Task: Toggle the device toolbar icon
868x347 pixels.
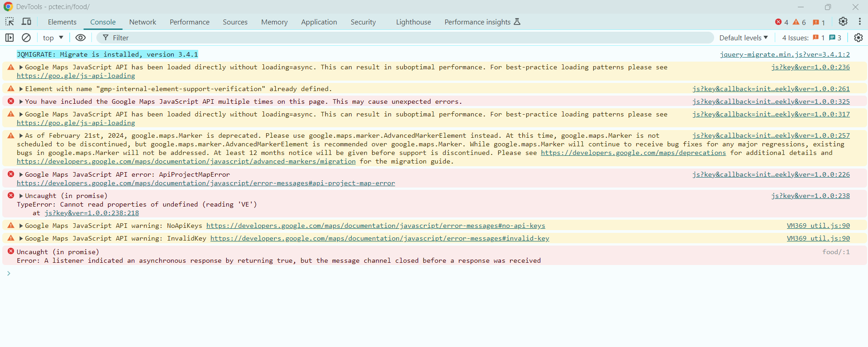Action: pos(27,22)
